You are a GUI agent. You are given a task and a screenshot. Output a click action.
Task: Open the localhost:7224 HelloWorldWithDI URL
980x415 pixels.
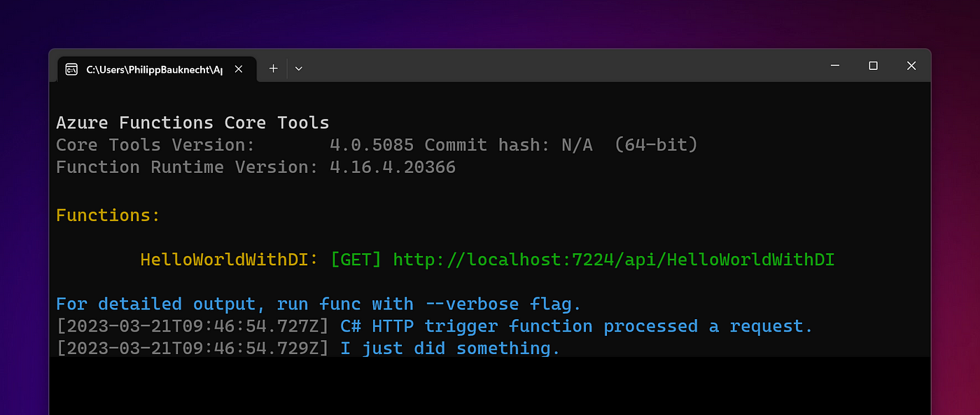(x=614, y=260)
